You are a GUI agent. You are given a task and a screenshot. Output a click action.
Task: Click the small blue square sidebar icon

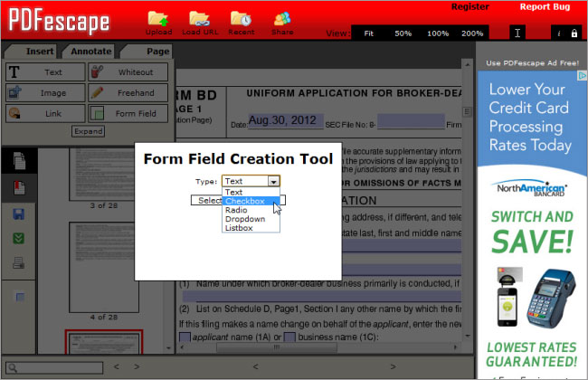coord(20,297)
